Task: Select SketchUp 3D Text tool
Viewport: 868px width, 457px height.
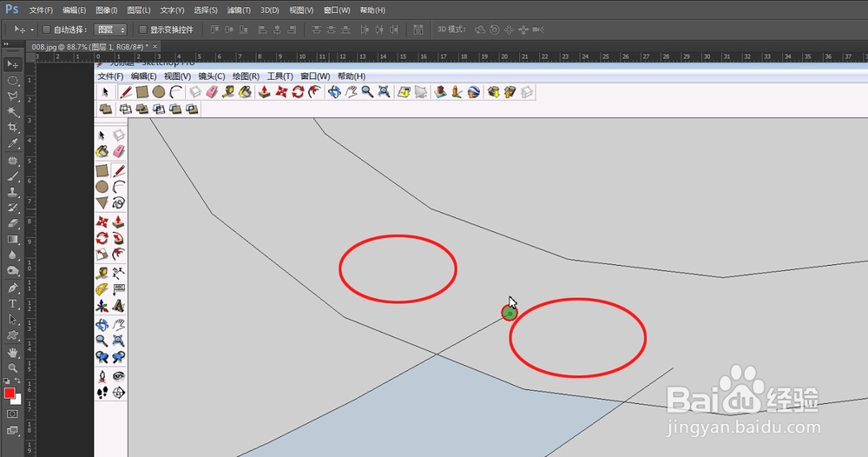Action: pos(118,306)
